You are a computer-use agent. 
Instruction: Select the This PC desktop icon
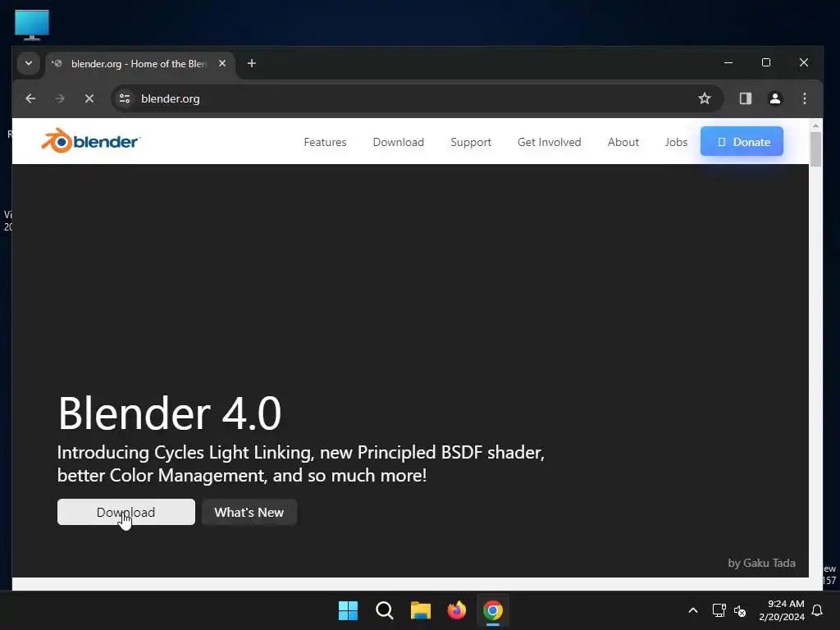[x=32, y=25]
